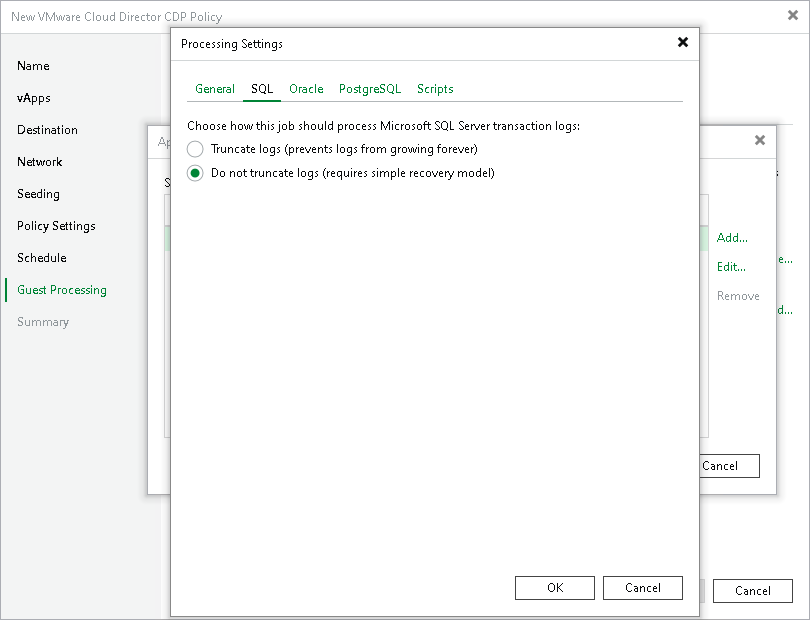
Task: Open the Scripts tab
Action: [435, 89]
